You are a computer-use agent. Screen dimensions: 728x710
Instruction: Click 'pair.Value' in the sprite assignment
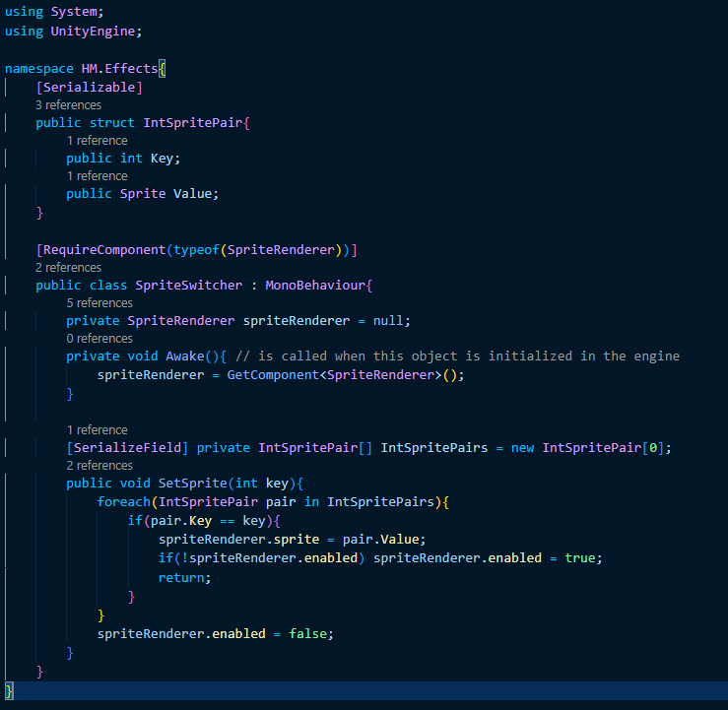(x=380, y=540)
